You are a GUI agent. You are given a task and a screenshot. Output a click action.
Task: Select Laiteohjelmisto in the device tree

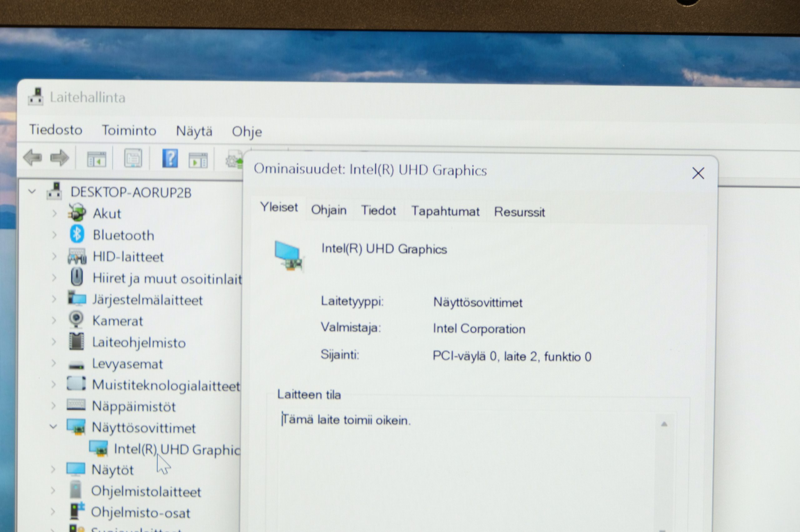pos(139,343)
